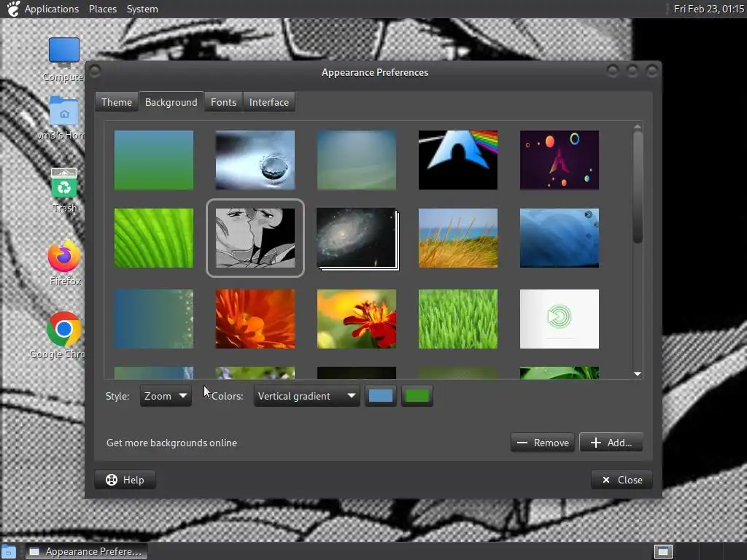Viewport: 747px width, 560px height.
Task: Select the deep blue waves wallpaper thumbnail
Action: coord(560,238)
